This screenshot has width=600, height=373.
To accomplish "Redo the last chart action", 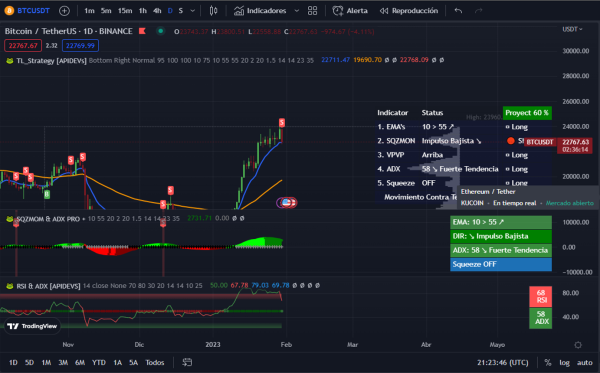I will click(478, 11).
